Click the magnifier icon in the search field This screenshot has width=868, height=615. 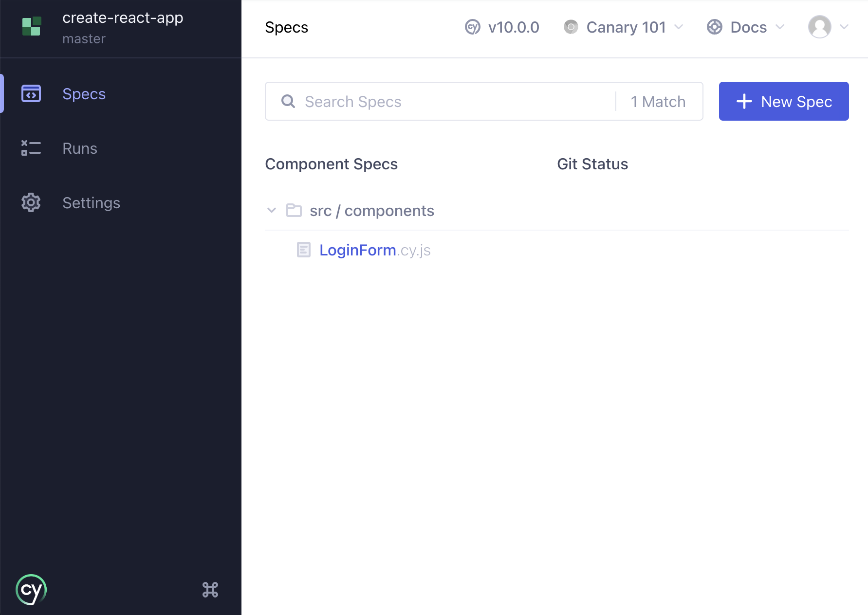click(x=288, y=101)
